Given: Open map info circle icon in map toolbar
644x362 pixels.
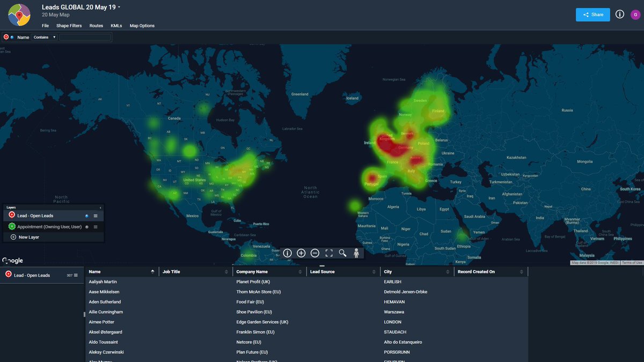Looking at the screenshot, I should [287, 253].
